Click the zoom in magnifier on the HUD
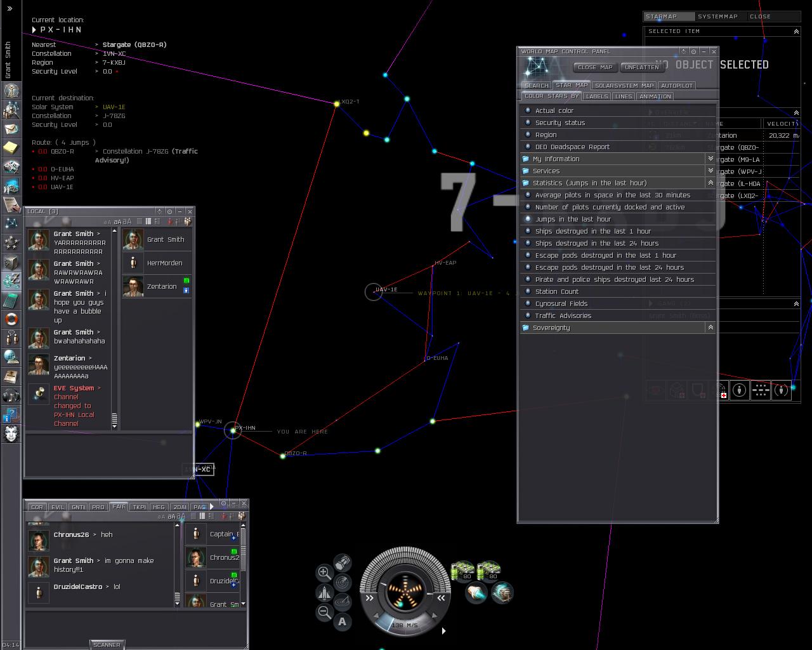This screenshot has width=812, height=650. tap(324, 573)
